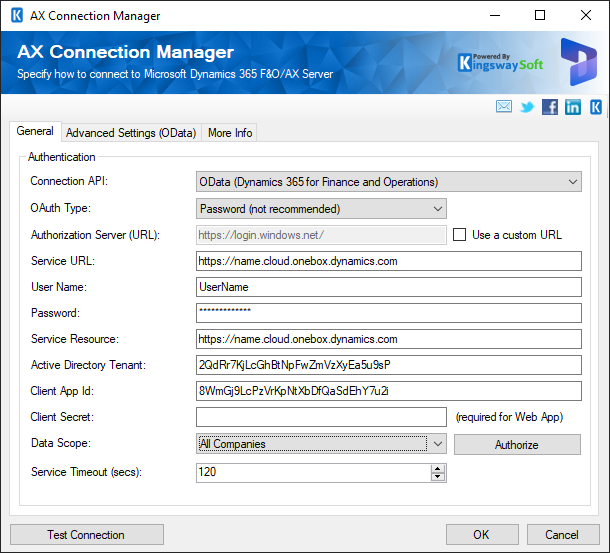610x553 pixels.
Task: Click the "Client Secret:" label
Action: pyautogui.click(x=62, y=417)
